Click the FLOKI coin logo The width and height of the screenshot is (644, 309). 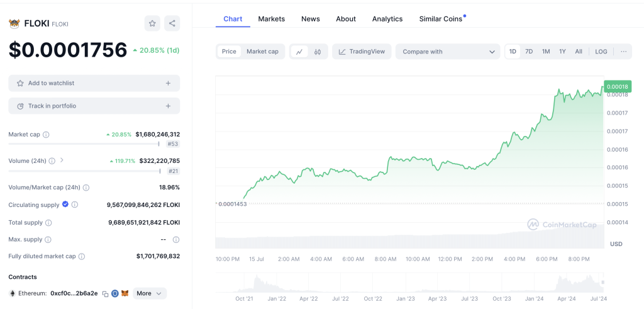point(14,24)
